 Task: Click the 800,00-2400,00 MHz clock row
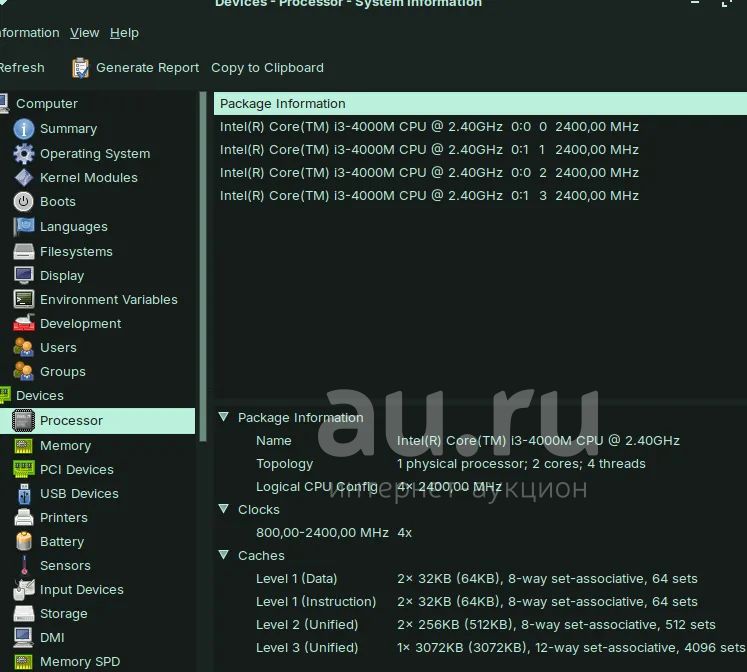click(x=480, y=532)
